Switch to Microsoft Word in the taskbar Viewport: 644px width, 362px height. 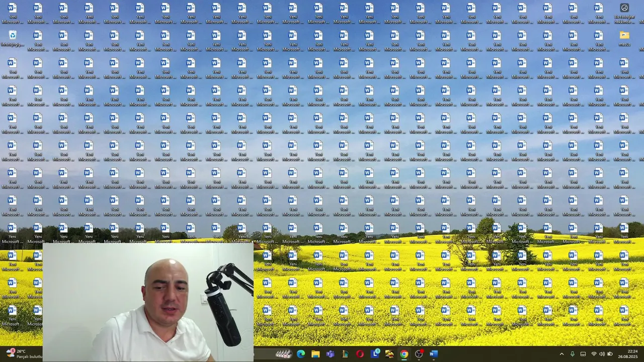[434, 354]
